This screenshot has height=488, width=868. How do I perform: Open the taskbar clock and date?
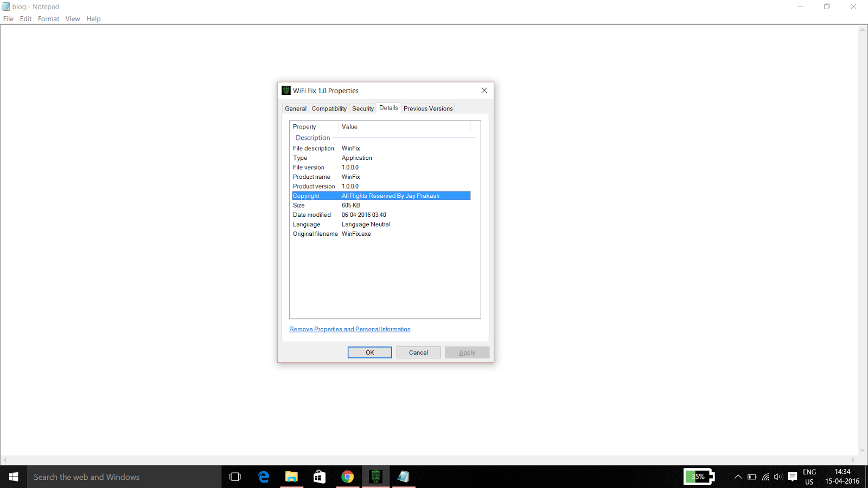coord(843,477)
